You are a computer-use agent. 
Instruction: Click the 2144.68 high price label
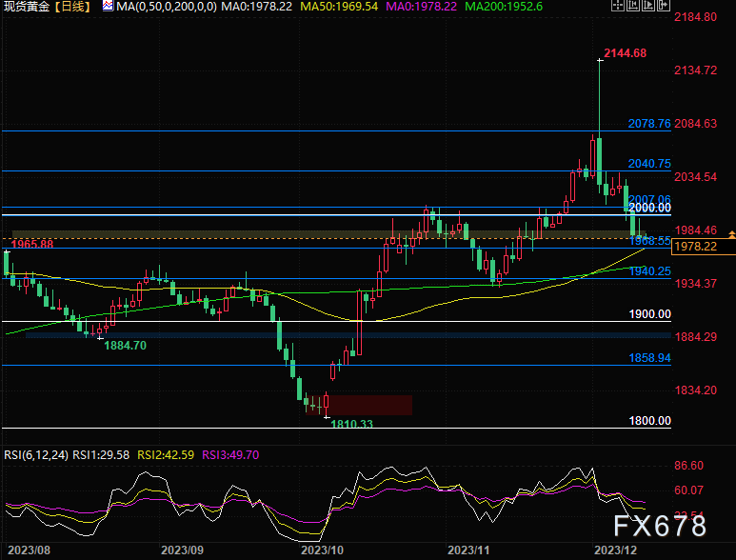tap(626, 52)
